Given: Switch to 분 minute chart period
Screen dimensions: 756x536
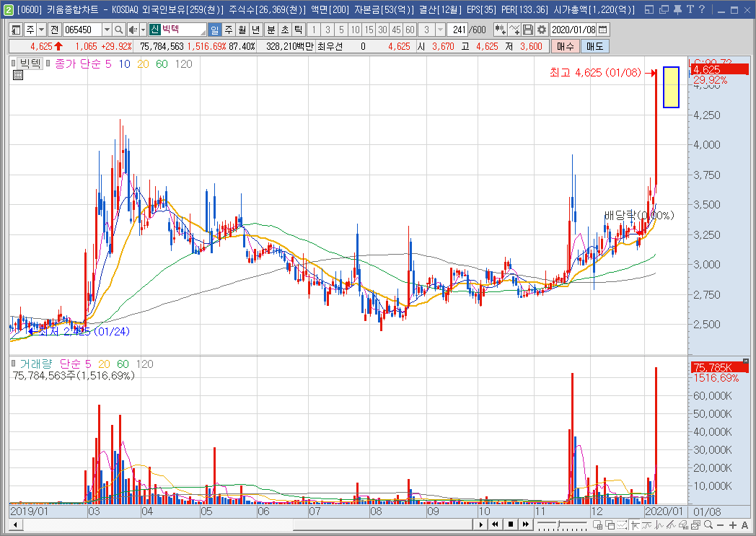Looking at the screenshot, I should tap(271, 30).
